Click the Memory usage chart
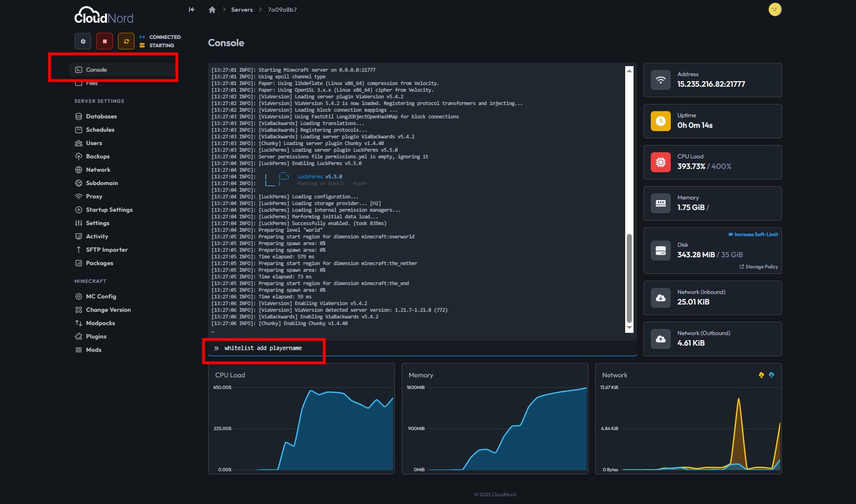 click(495, 418)
